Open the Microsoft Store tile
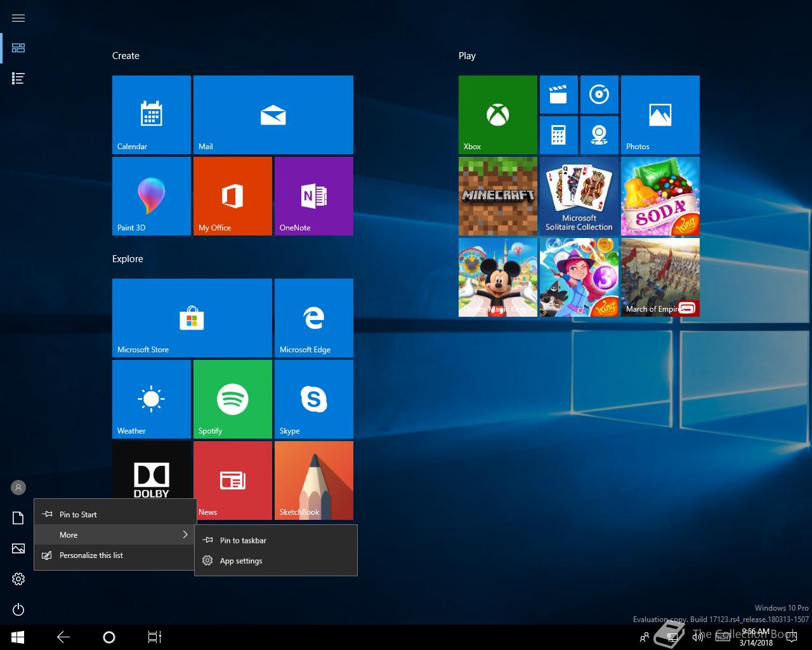 tap(192, 318)
